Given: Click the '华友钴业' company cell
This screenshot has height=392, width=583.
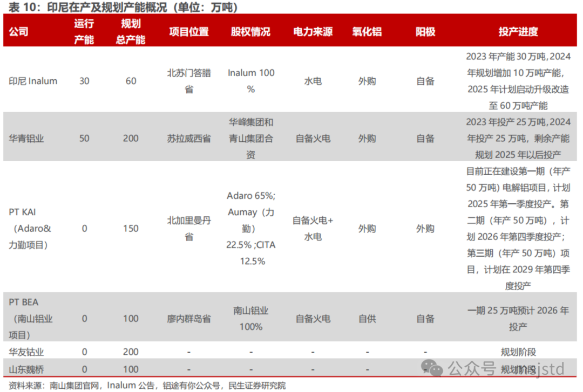Looking at the screenshot, I should coord(26,352).
